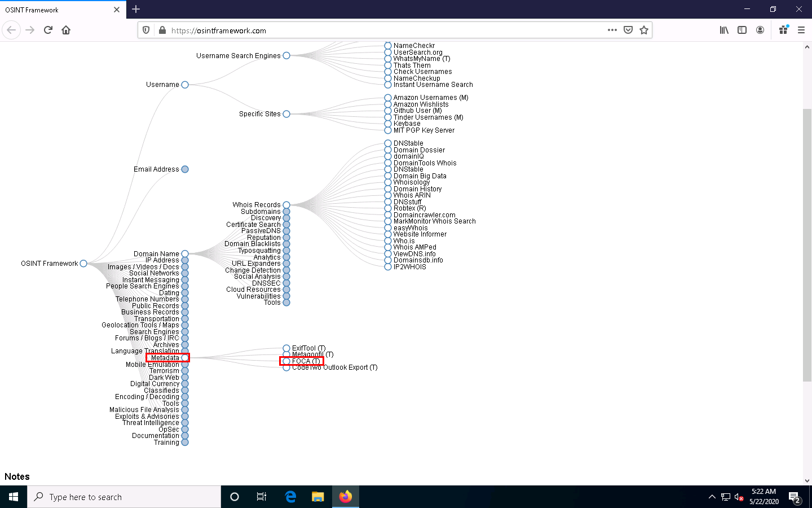Open the ViewDNS.info link

pyautogui.click(x=414, y=254)
